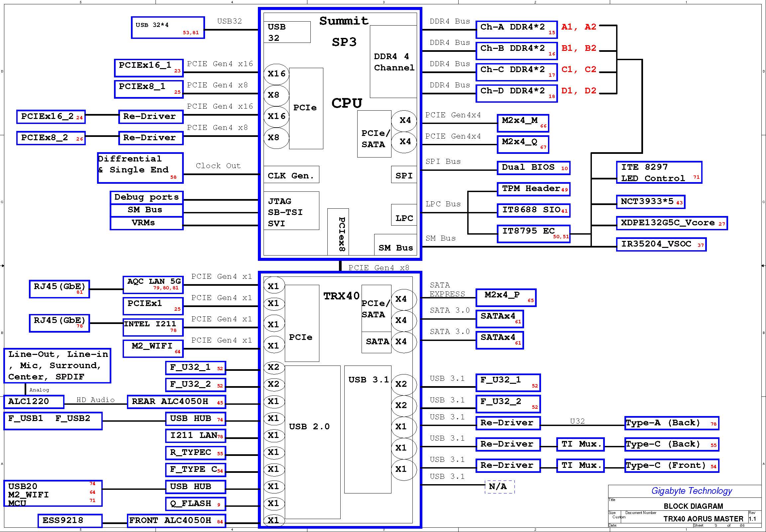The width and height of the screenshot is (766, 532).
Task: Select the "PCIEx16_1" slot block
Action: point(149,68)
